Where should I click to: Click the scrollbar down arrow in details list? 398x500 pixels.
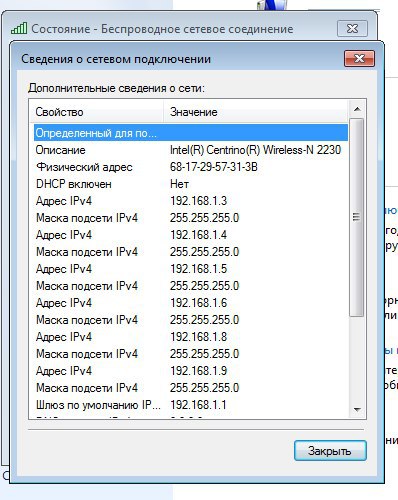(x=357, y=409)
